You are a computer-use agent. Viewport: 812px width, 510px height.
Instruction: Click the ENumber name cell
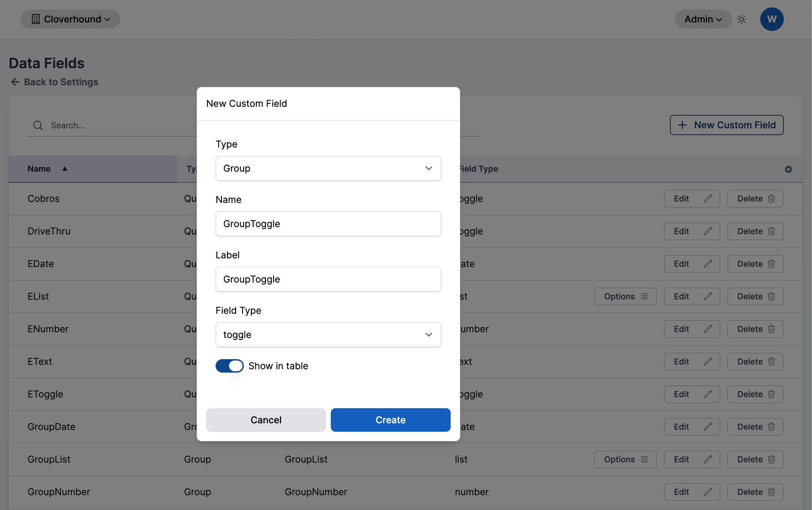[48, 329]
